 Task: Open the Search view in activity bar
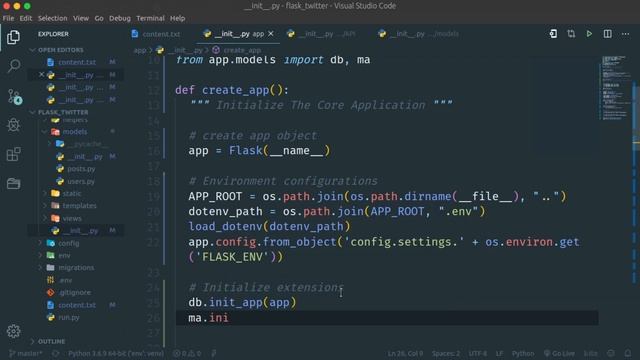click(13, 66)
